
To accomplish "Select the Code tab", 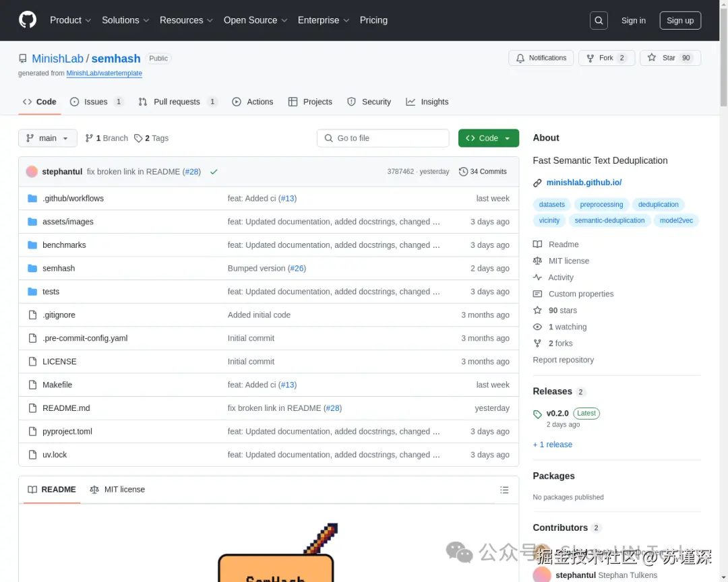I will click(40, 102).
